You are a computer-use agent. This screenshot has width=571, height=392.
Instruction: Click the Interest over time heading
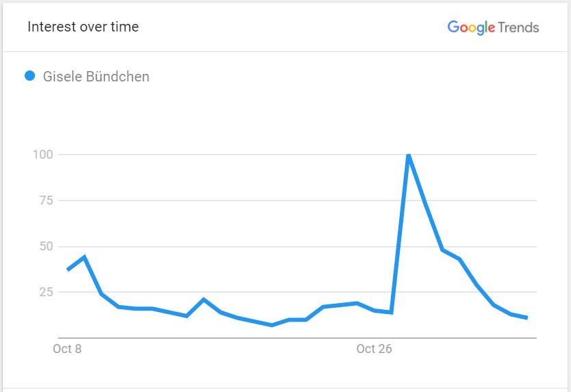pyautogui.click(x=83, y=27)
